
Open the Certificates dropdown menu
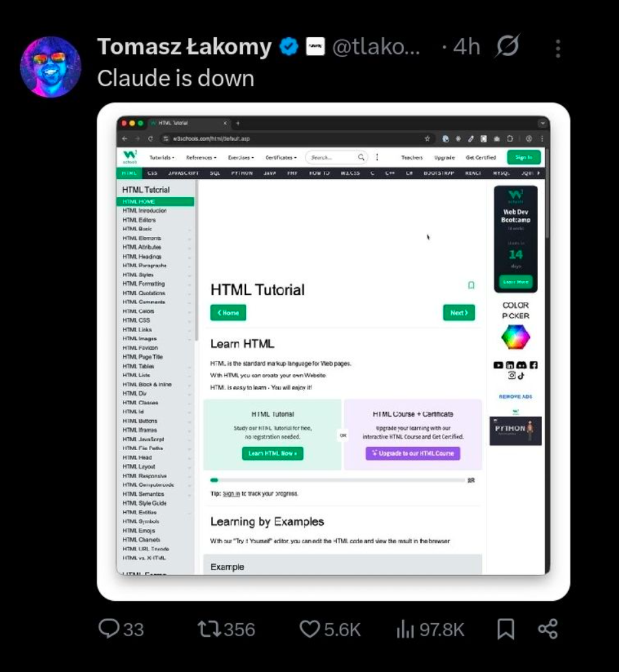point(281,157)
